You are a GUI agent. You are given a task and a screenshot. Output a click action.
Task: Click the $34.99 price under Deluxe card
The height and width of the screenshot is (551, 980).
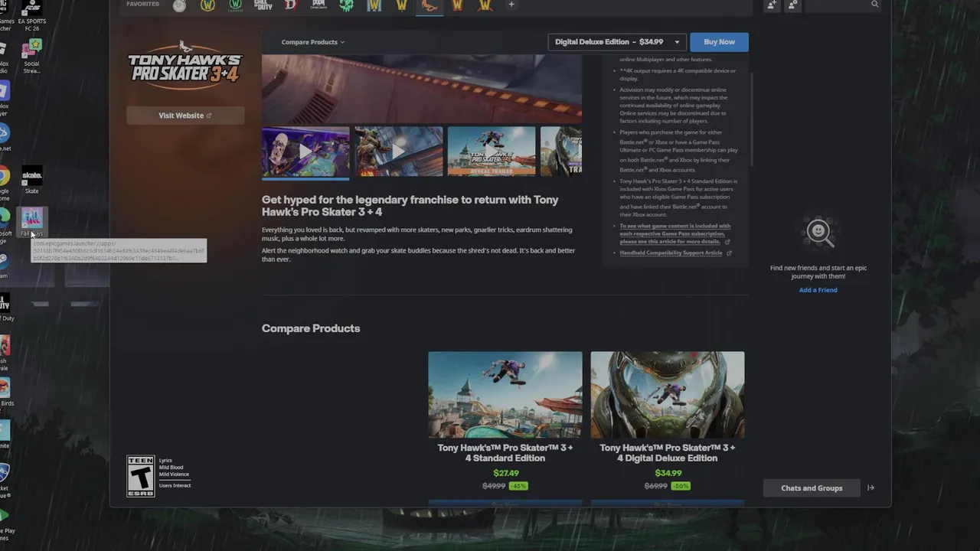point(668,473)
